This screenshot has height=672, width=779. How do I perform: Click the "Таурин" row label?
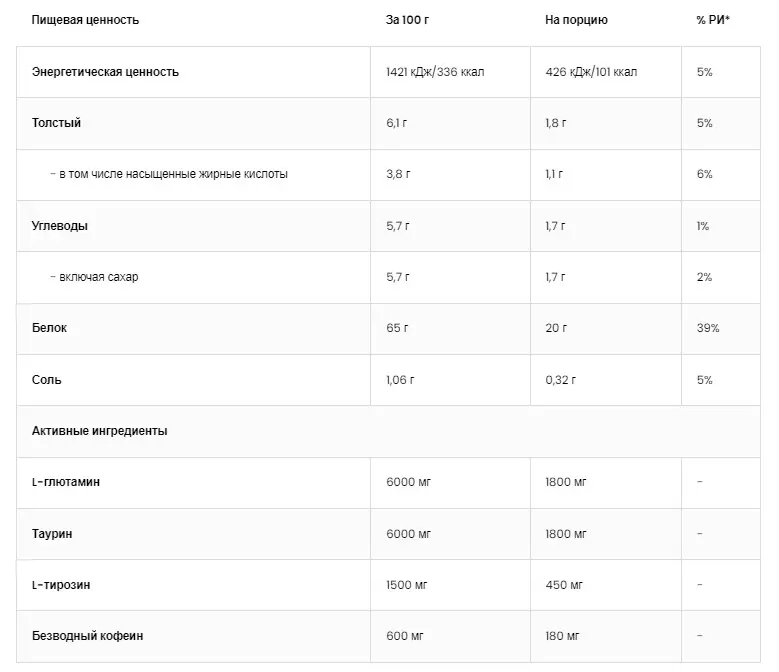(52, 534)
